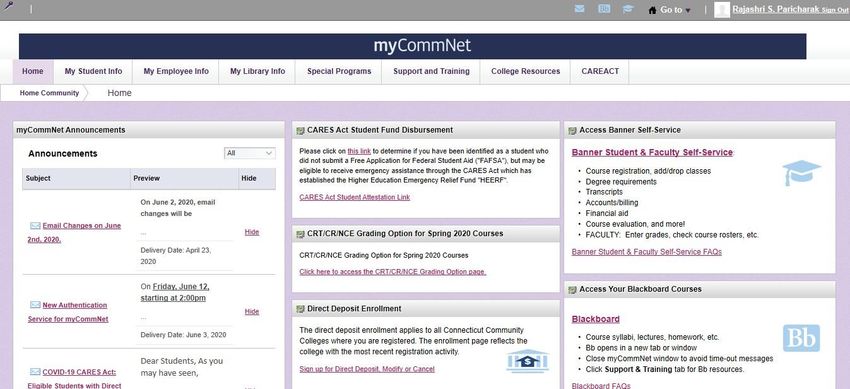Click the home icon beside Go to
850x389 pixels.
(x=652, y=10)
